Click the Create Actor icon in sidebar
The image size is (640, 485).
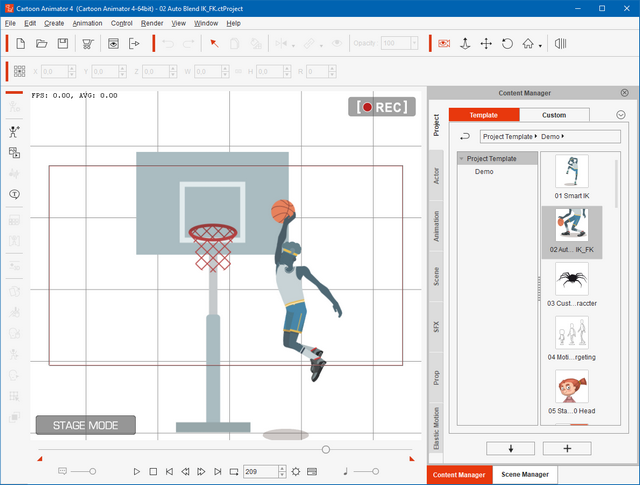(x=15, y=131)
